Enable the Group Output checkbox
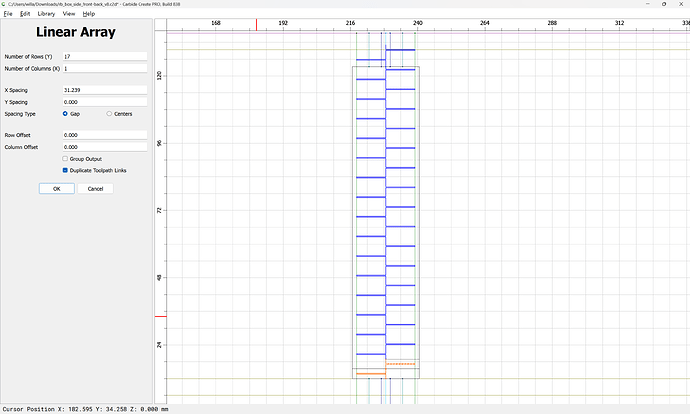This screenshot has width=690, height=414. (65, 159)
